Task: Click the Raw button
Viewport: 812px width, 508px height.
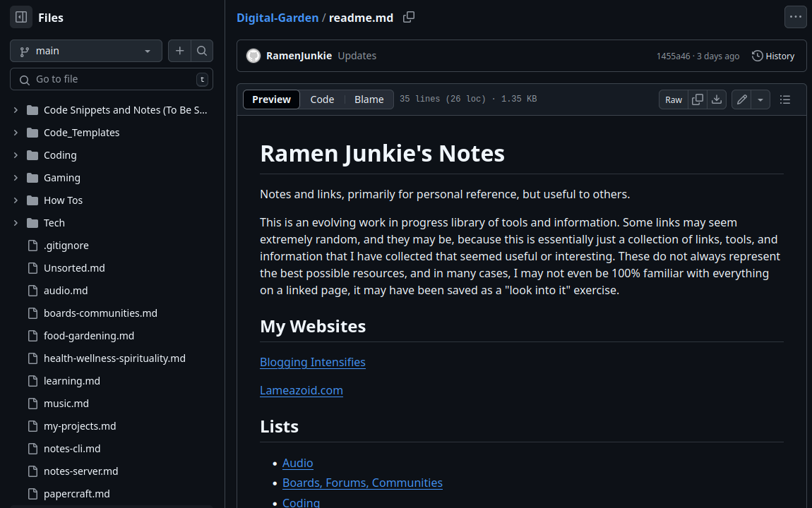Action: [x=674, y=99]
